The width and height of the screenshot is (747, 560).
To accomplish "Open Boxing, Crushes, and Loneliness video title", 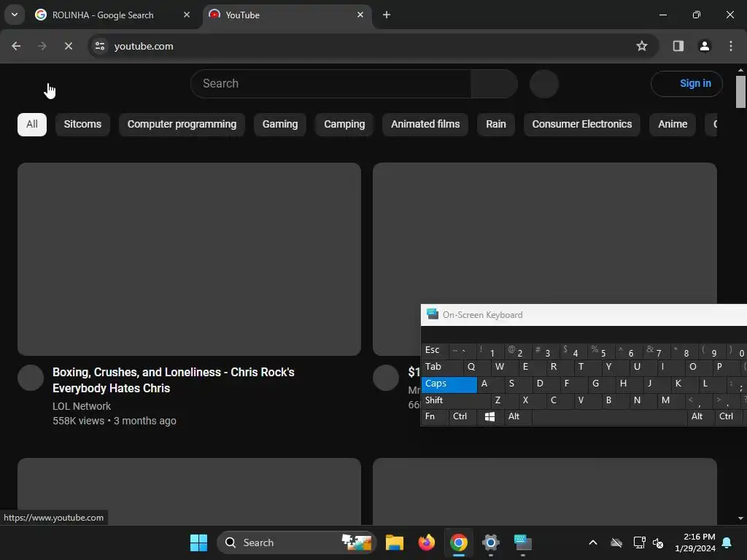I will pos(174,380).
